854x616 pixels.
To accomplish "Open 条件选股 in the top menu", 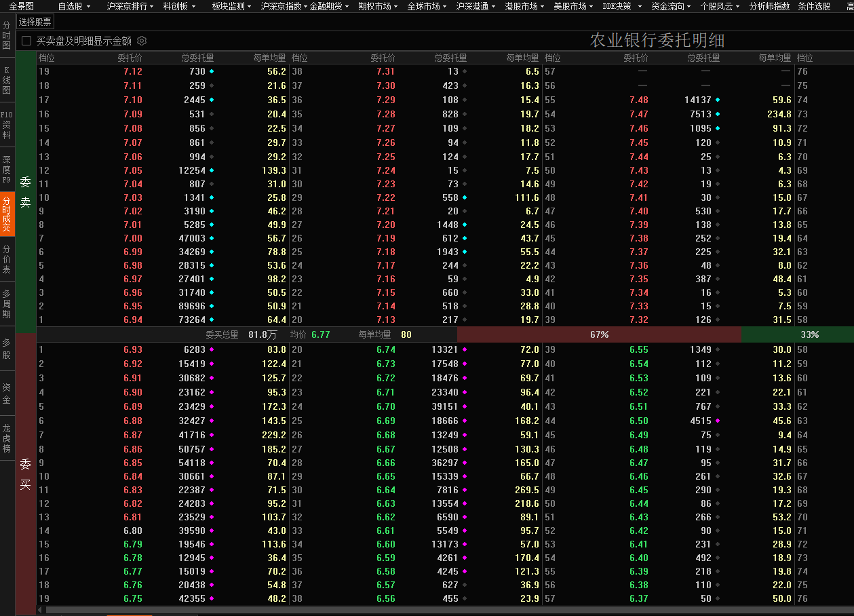I will pyautogui.click(x=814, y=6).
